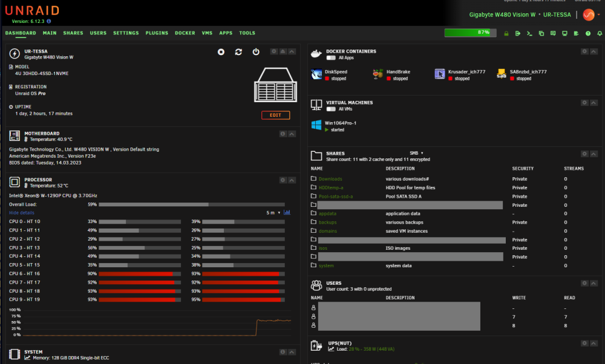The image size is (605, 364).
Task: Open the CPU chart graph icon
Action: click(x=287, y=212)
